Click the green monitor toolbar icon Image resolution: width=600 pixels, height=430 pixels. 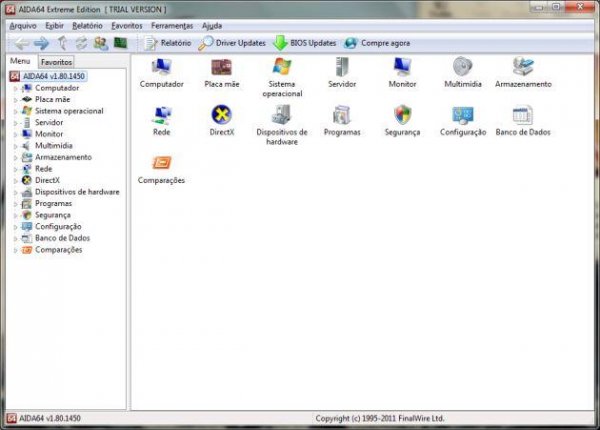point(121,43)
